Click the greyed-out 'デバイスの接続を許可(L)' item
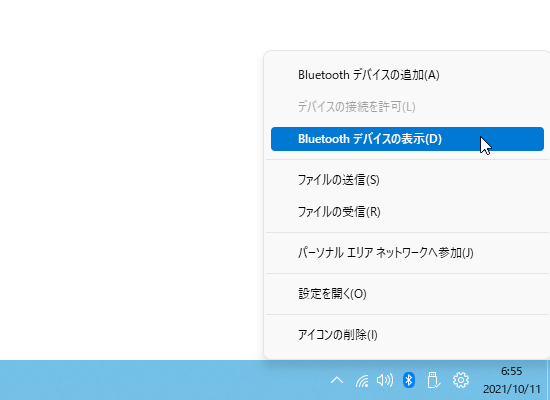The height and width of the screenshot is (400, 550). pos(407,107)
